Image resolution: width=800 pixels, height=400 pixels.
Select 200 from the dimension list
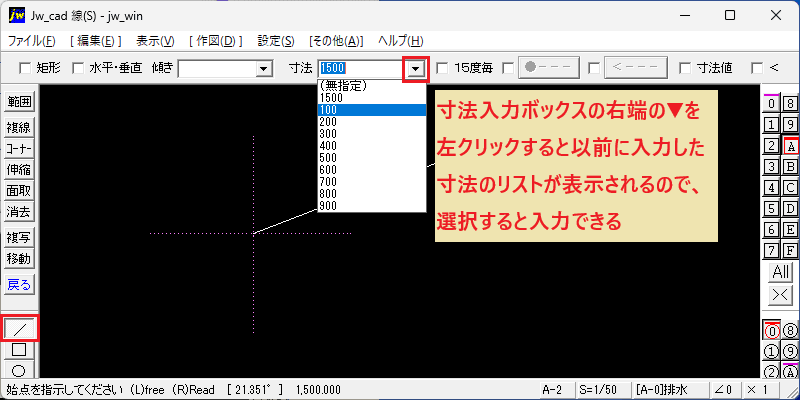[x=372, y=121]
